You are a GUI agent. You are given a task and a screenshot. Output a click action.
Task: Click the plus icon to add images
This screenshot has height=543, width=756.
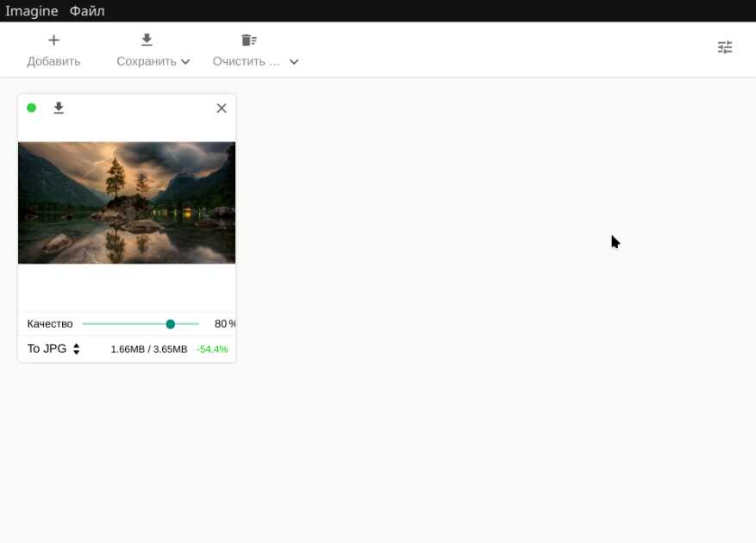coord(54,40)
